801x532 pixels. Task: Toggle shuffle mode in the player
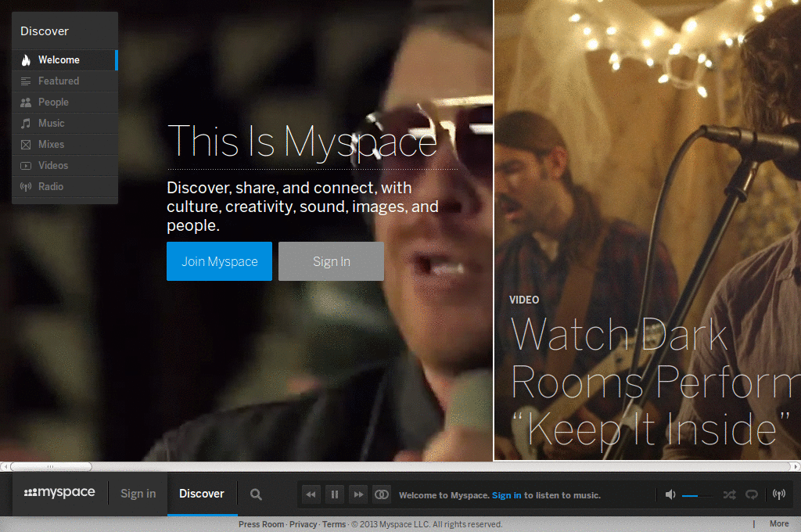729,494
